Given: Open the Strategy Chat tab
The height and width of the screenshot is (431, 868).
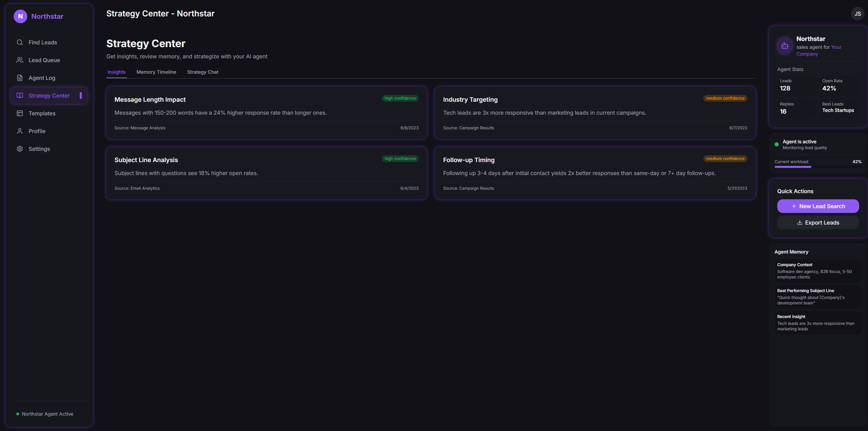Looking at the screenshot, I should pos(203,72).
